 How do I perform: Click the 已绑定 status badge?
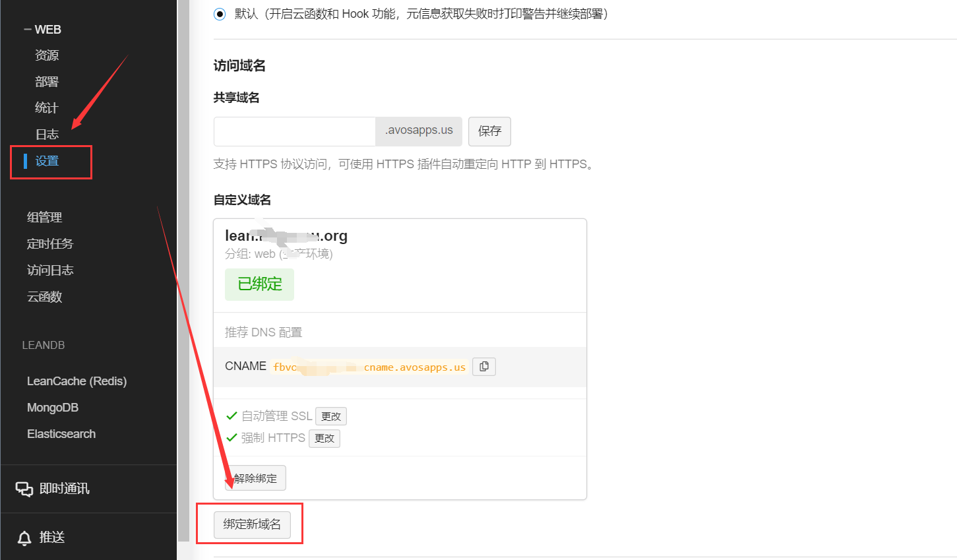coord(259,284)
